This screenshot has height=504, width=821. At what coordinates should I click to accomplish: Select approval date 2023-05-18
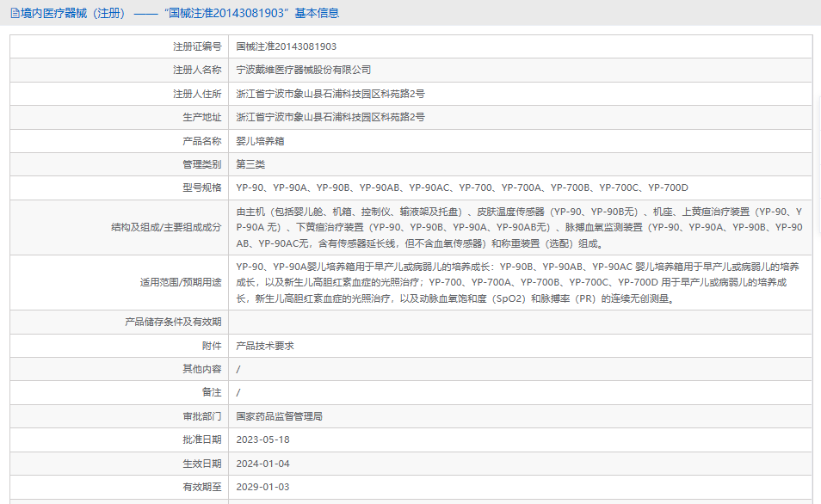click(x=262, y=439)
